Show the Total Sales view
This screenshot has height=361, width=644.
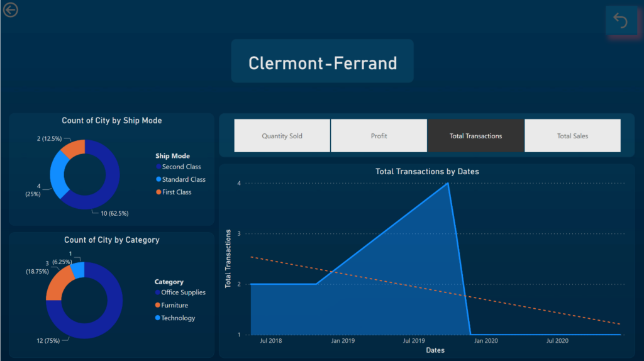[572, 136]
